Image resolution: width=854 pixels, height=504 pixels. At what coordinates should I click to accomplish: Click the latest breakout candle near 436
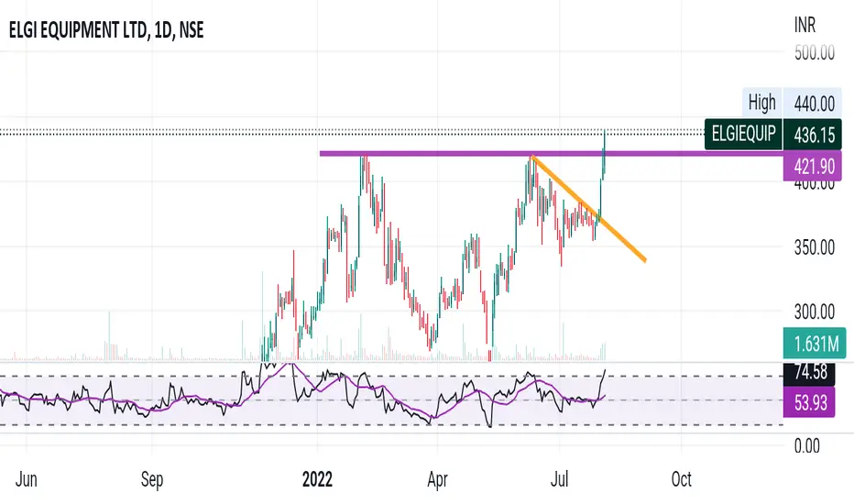tap(605, 152)
